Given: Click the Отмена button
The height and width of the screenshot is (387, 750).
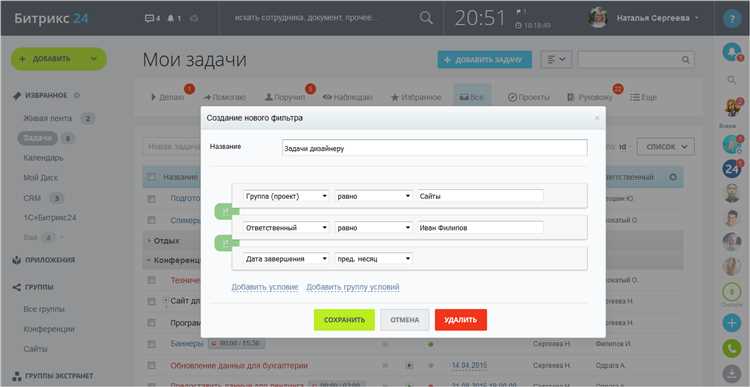Looking at the screenshot, I should (x=404, y=320).
